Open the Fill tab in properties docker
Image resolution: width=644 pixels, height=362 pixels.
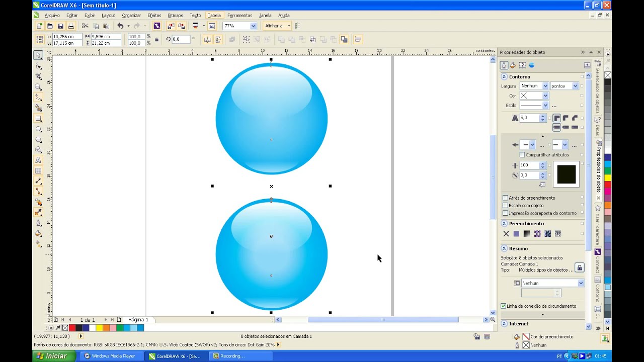pos(513,65)
